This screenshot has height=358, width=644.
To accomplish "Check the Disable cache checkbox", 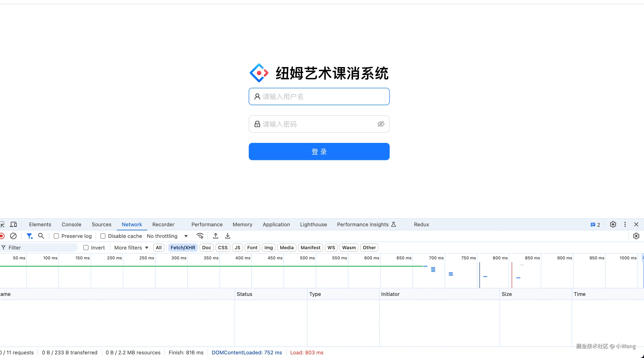I will click(103, 236).
